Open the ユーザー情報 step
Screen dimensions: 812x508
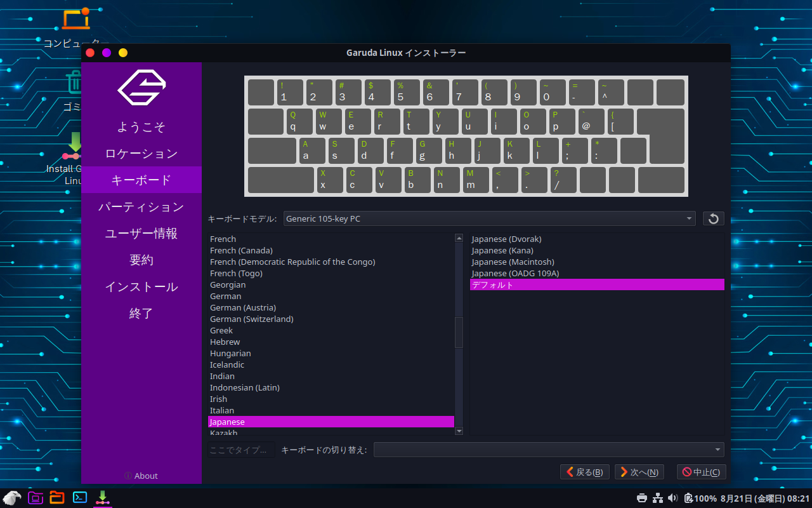point(141,234)
